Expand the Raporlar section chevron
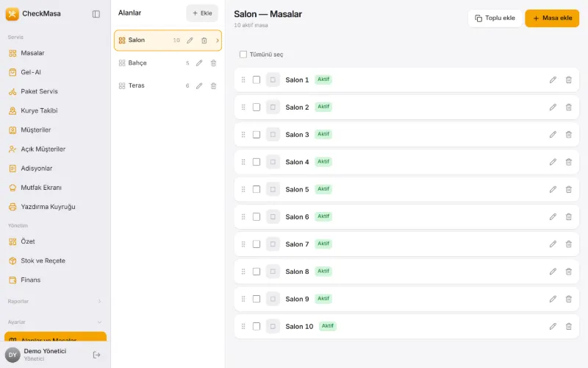 point(99,301)
